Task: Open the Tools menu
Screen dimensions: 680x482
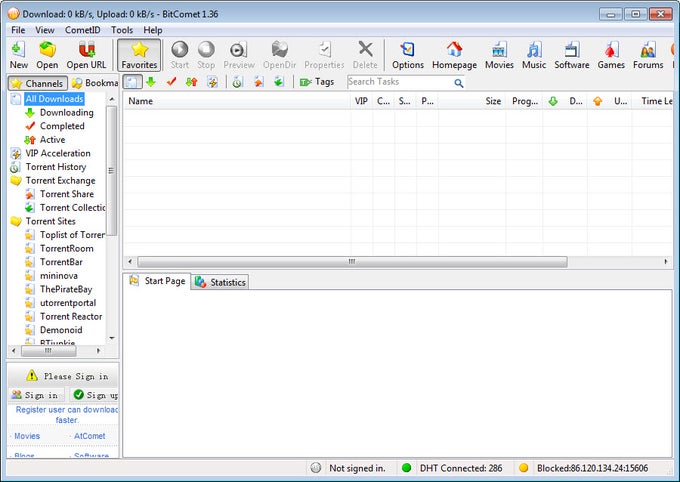Action: point(122,30)
